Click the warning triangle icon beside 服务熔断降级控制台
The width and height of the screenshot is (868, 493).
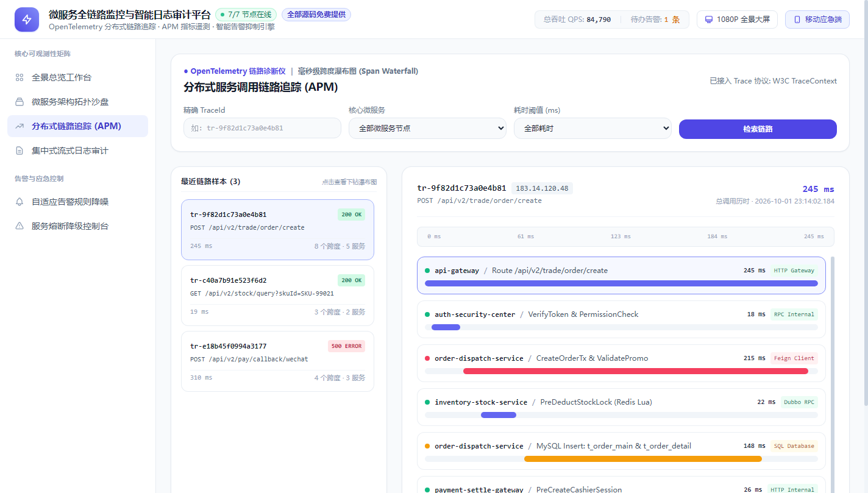point(20,226)
